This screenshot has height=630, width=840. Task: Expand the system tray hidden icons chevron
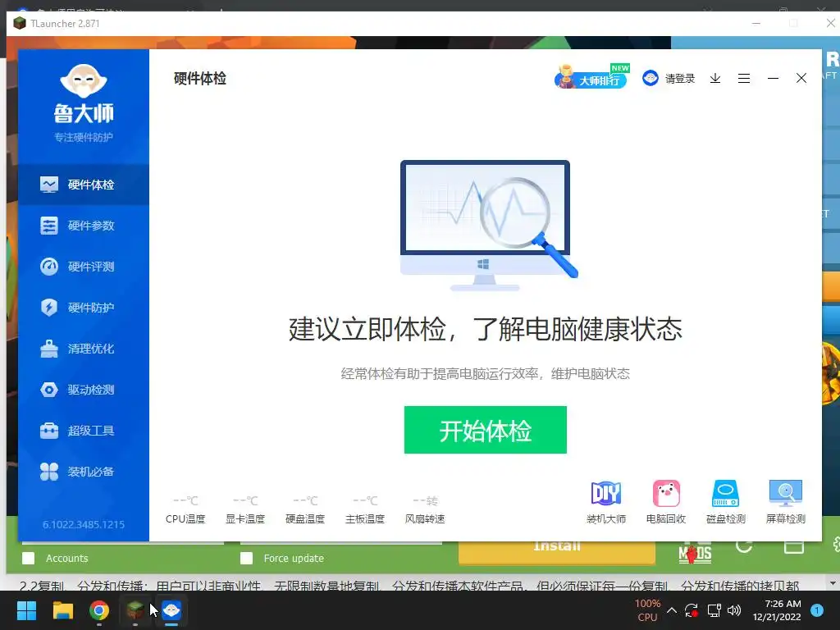672,610
